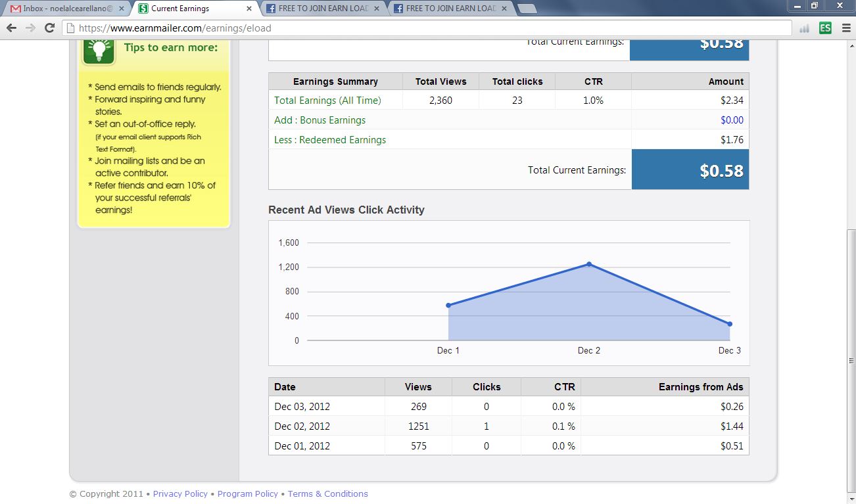Open the Total Earnings (All Time) link
The width and height of the screenshot is (856, 504).
tap(327, 101)
